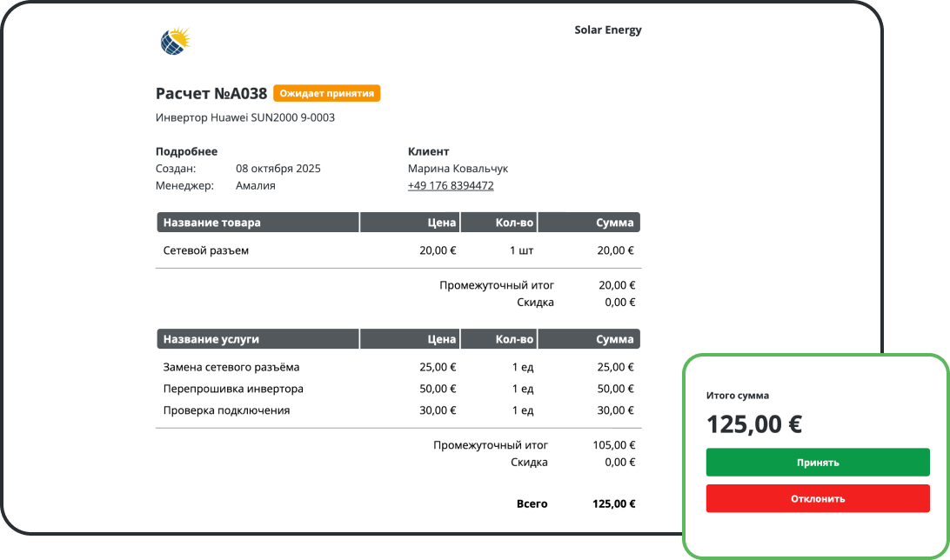950x560 pixels.
Task: Click the Ожидает принятия status badge
Action: 326,93
